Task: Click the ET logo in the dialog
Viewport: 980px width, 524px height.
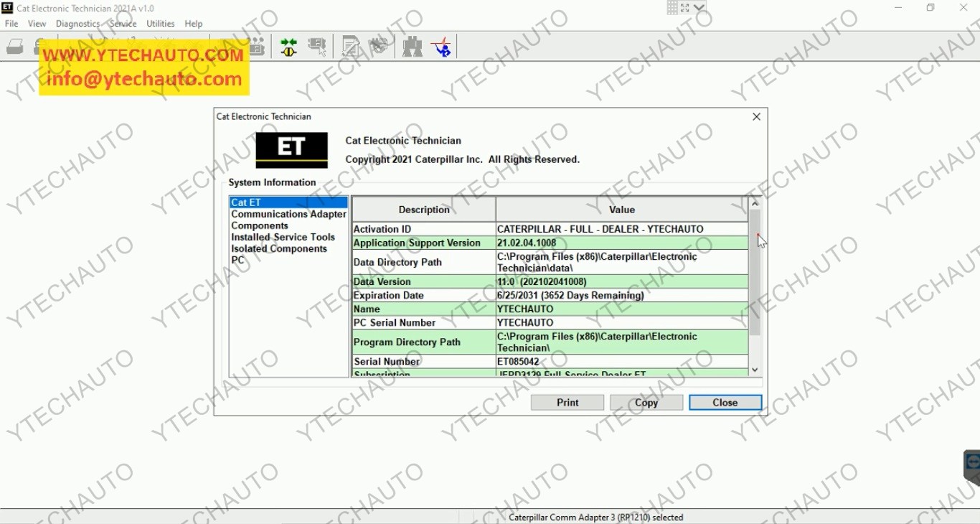Action: (x=292, y=150)
